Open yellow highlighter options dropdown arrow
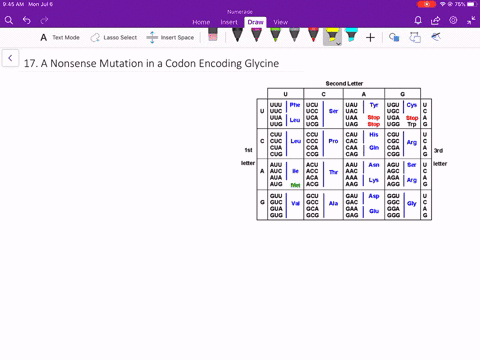480x360 pixels. (338, 44)
